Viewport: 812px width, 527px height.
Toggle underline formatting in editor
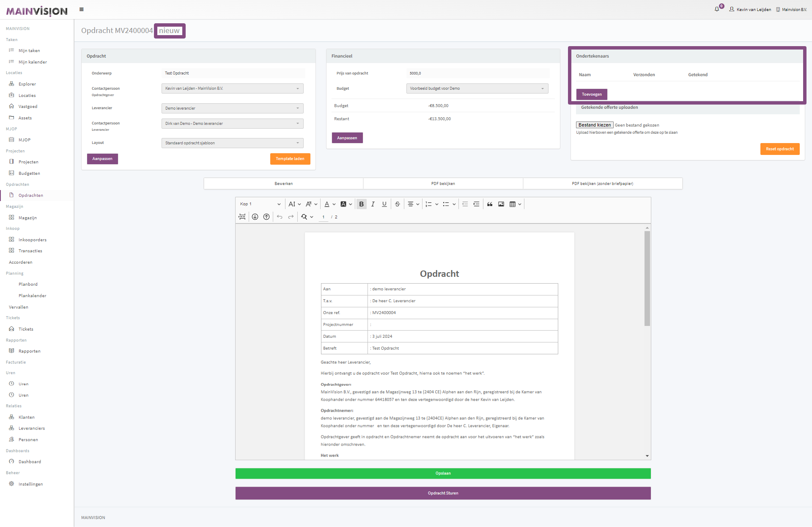(x=384, y=204)
